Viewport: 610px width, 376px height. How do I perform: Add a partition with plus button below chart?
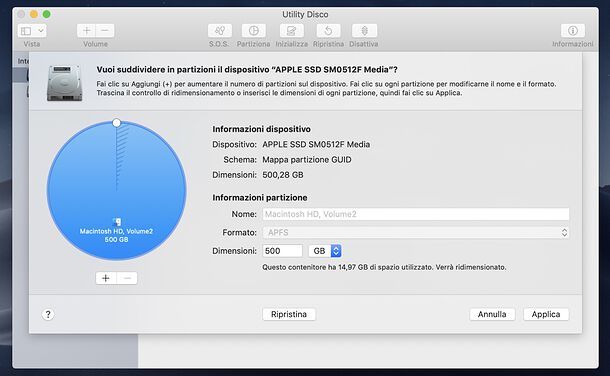pyautogui.click(x=106, y=278)
